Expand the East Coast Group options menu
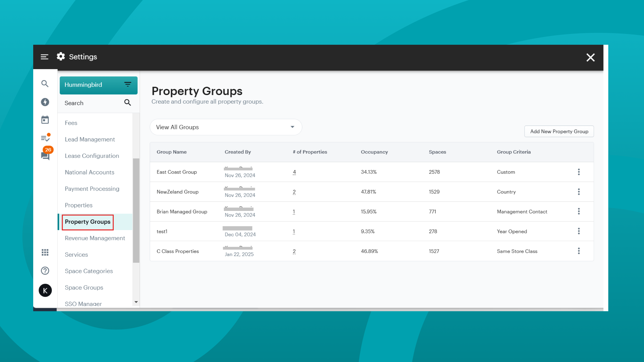The width and height of the screenshot is (644, 362). click(579, 172)
